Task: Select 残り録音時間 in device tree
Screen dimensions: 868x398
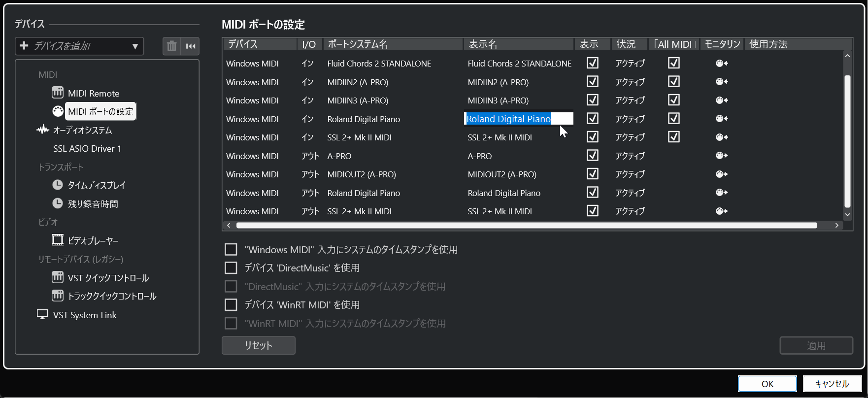Action: pos(93,204)
